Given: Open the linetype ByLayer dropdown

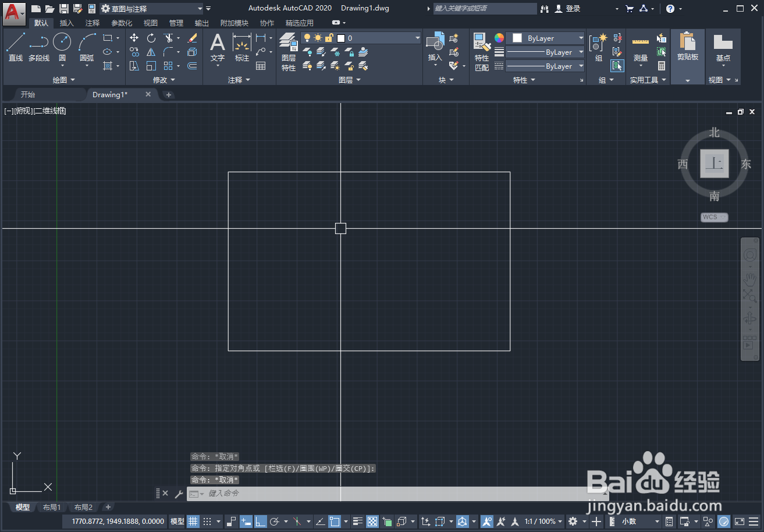Looking at the screenshot, I should 545,66.
